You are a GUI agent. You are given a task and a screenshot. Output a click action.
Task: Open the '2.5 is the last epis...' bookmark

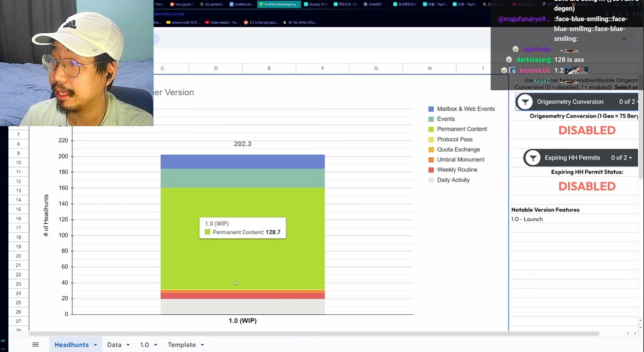[x=261, y=22]
